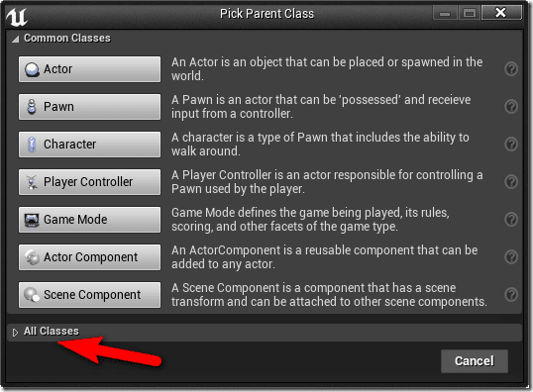
Task: Select Character as the parent class
Action: 89,145
